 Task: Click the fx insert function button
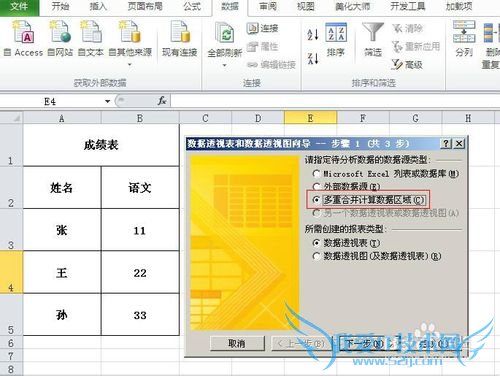click(162, 101)
